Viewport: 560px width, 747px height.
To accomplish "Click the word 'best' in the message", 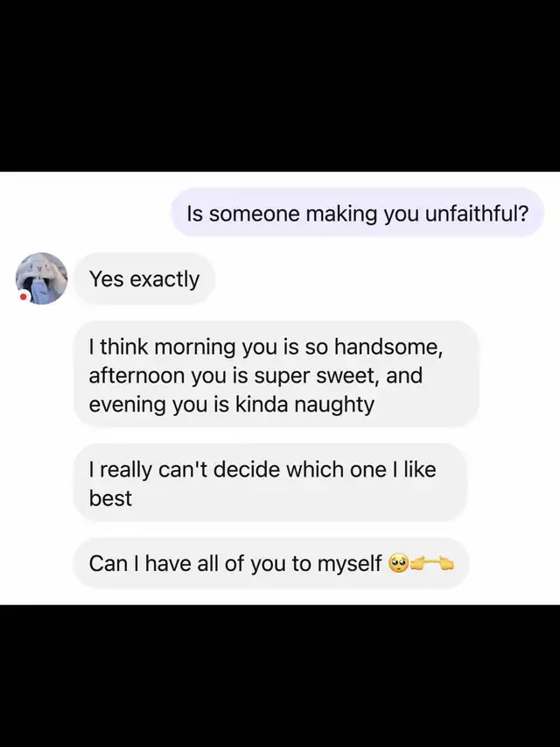I will pos(110,498).
